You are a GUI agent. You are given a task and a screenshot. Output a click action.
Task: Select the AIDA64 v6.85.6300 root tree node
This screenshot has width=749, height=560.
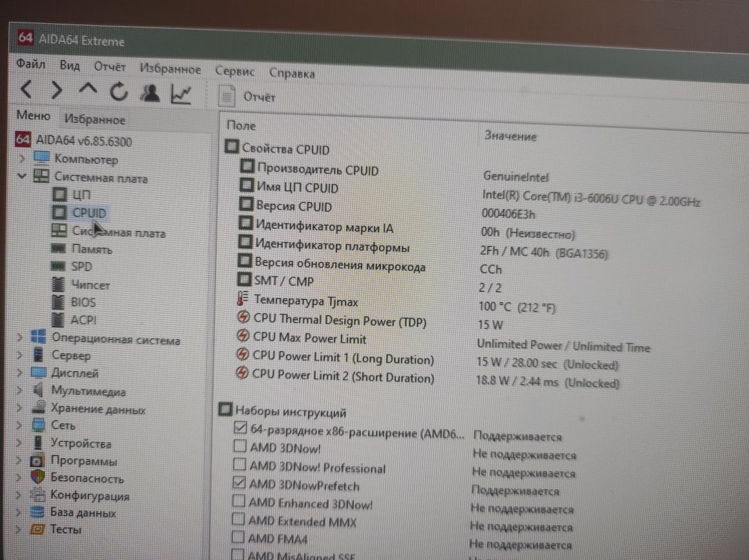[74, 141]
